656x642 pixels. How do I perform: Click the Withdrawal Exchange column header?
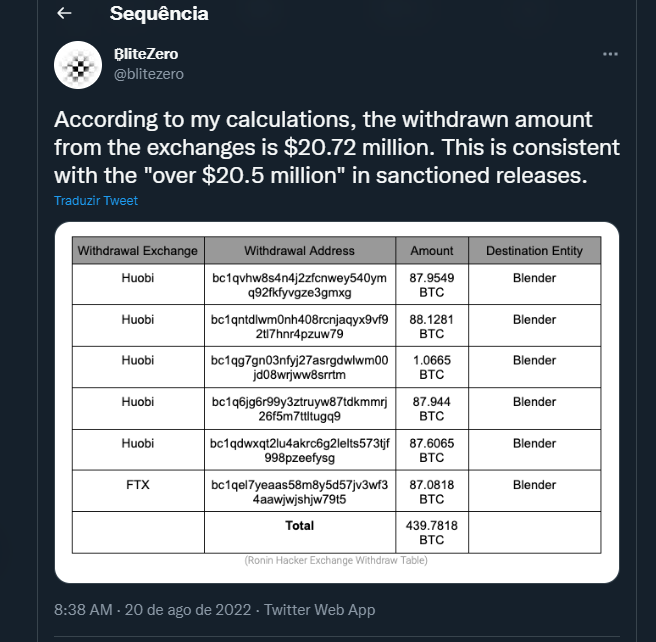point(138,250)
